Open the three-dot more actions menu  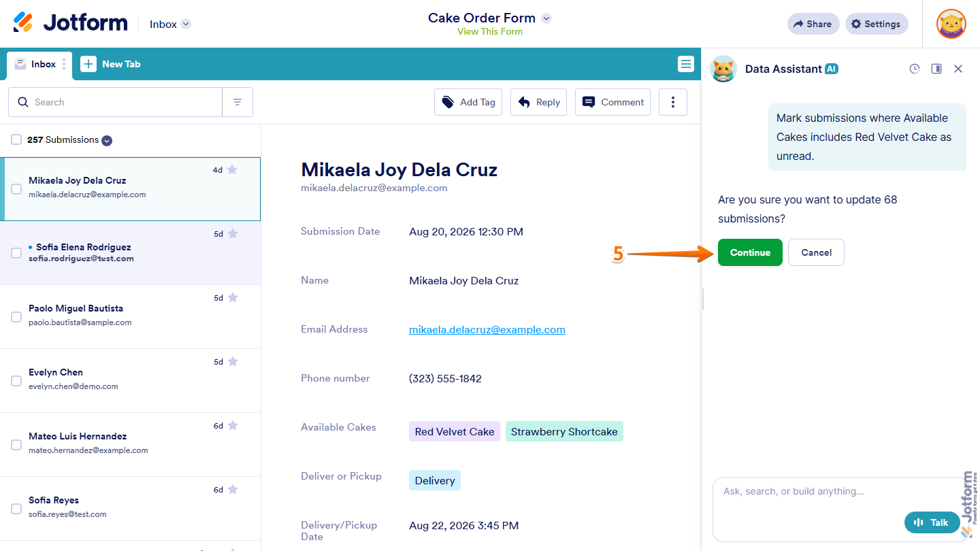click(673, 102)
